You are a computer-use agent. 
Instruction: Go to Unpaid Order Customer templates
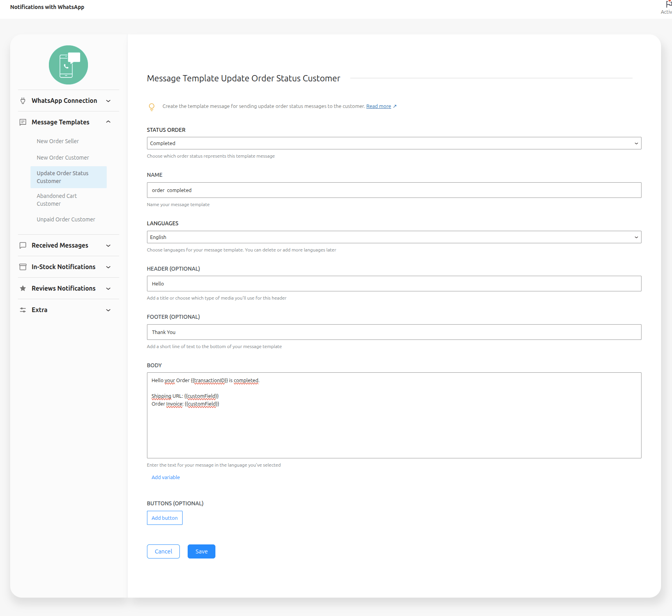click(66, 219)
